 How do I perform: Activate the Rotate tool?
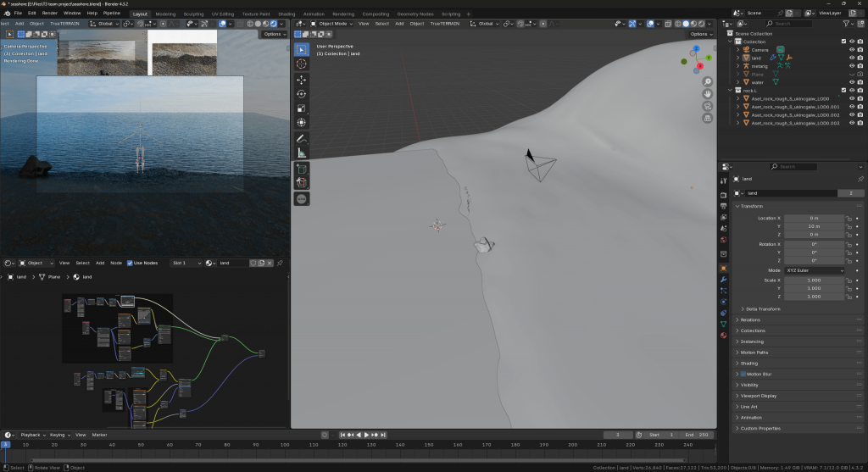tap(302, 93)
